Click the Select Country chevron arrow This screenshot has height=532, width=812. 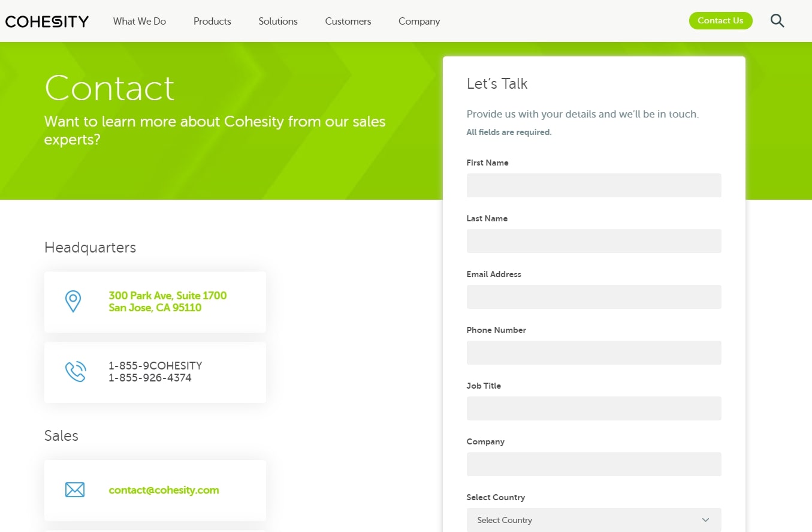(x=705, y=520)
